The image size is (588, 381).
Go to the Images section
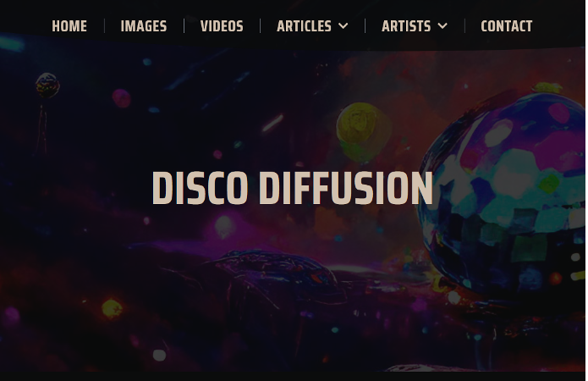144,26
